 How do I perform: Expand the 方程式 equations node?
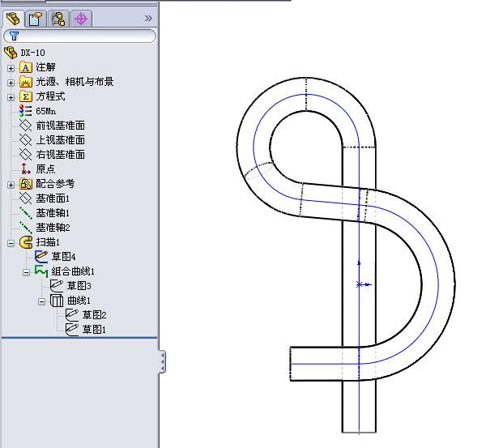click(x=11, y=97)
